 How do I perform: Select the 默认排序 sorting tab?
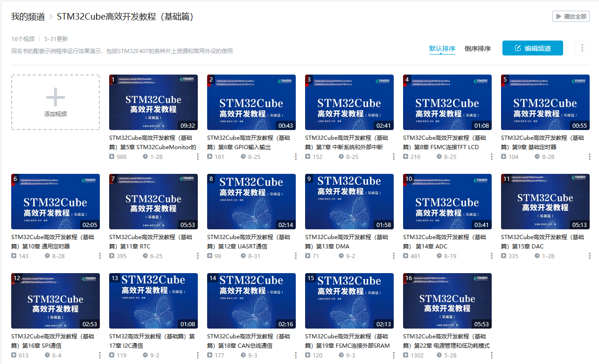pyautogui.click(x=441, y=48)
